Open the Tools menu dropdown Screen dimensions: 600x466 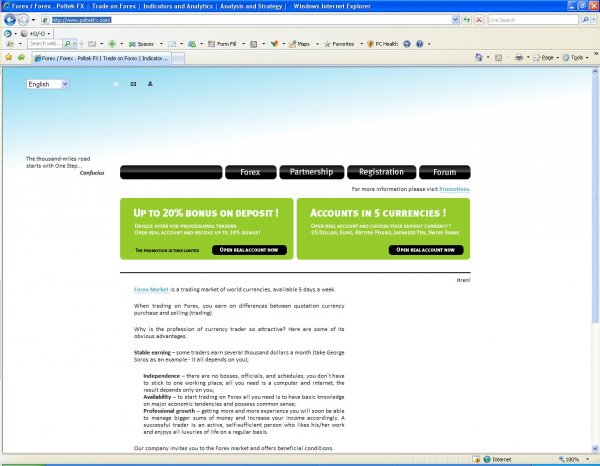tap(576, 57)
